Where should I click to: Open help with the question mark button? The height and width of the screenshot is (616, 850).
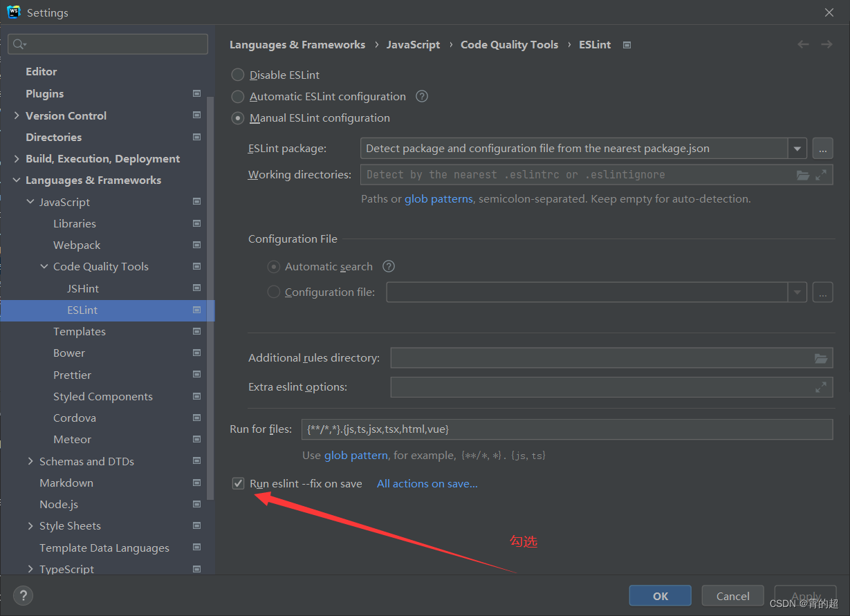tap(24, 595)
